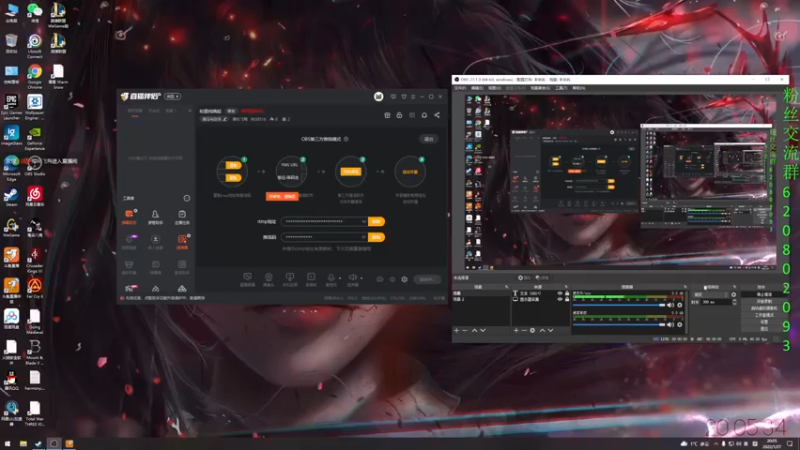This screenshot has width=800, height=450.
Task: Adjust the first mixer volume slider in OBS
Action: (x=619, y=305)
